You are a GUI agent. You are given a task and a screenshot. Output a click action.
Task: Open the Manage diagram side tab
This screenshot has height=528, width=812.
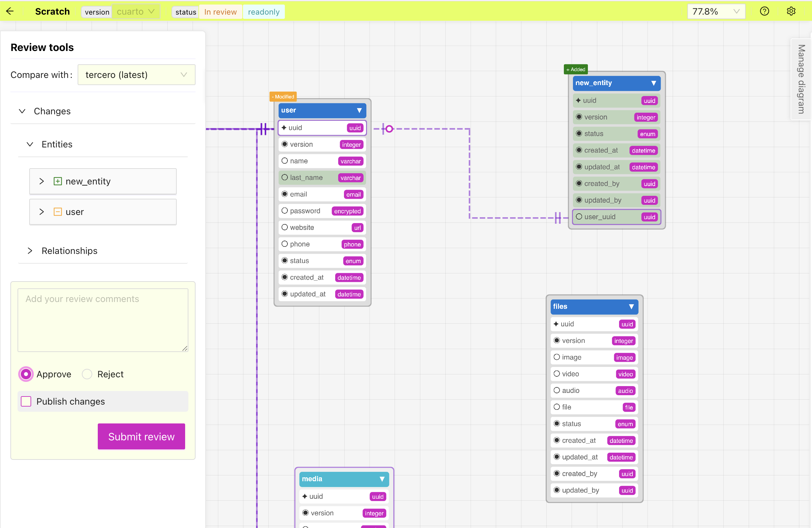point(801,79)
